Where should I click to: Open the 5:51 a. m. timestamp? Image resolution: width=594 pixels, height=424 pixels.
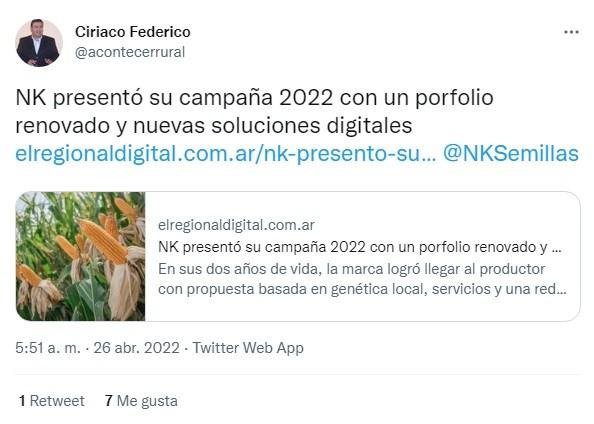[48, 348]
